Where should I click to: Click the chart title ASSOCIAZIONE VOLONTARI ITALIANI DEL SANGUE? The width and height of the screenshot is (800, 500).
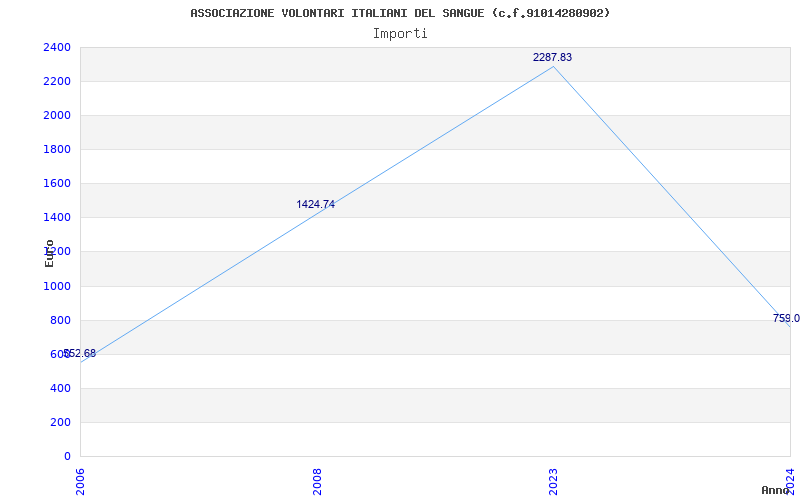pyautogui.click(x=400, y=13)
